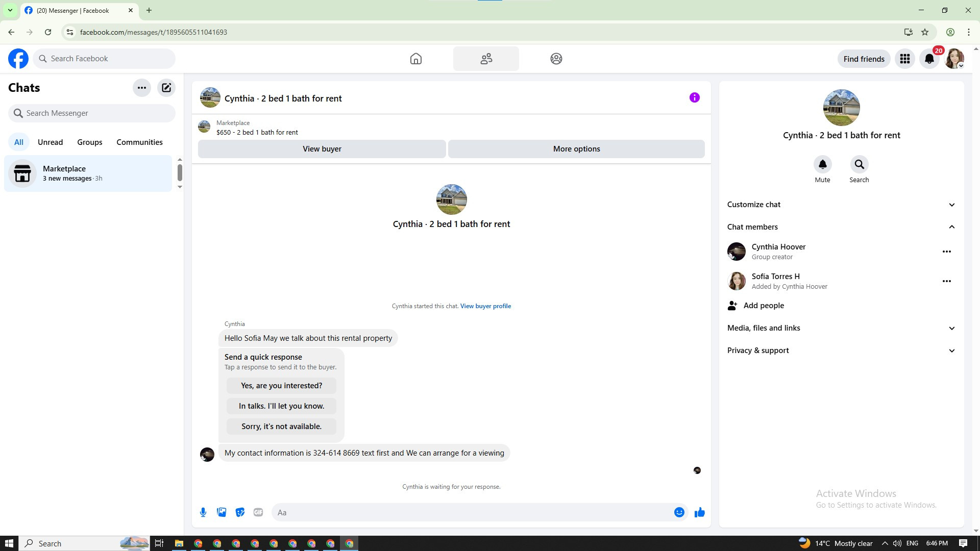Expand Media, files and links section
Viewport: 980px width, 551px height.
coord(841,328)
